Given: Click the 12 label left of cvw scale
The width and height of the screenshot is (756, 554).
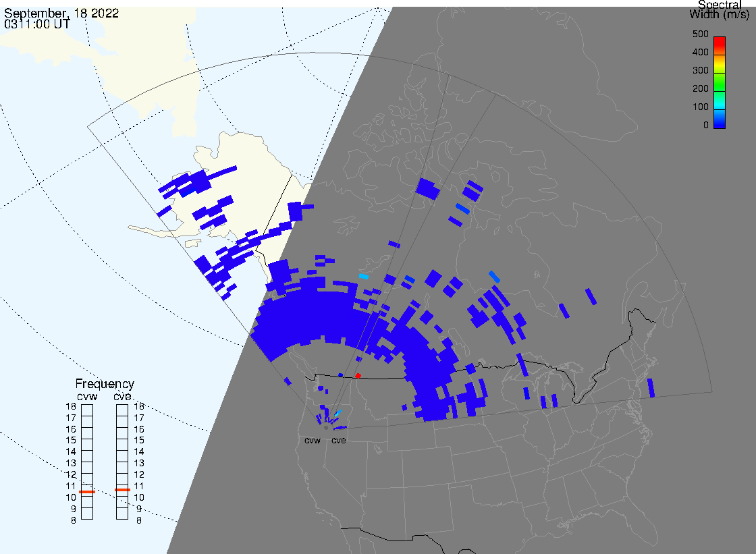Looking at the screenshot, I should (x=71, y=475).
